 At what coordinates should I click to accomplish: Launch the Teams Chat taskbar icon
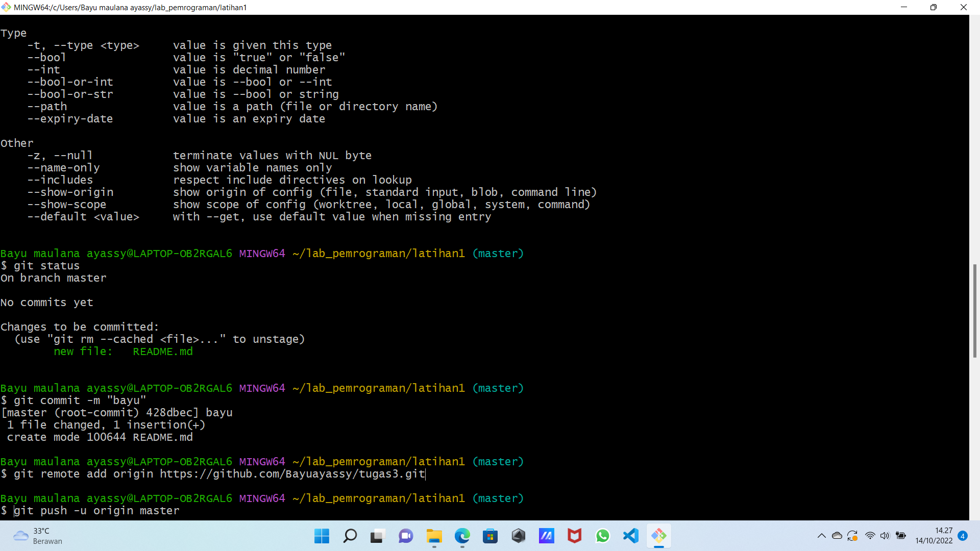(406, 536)
